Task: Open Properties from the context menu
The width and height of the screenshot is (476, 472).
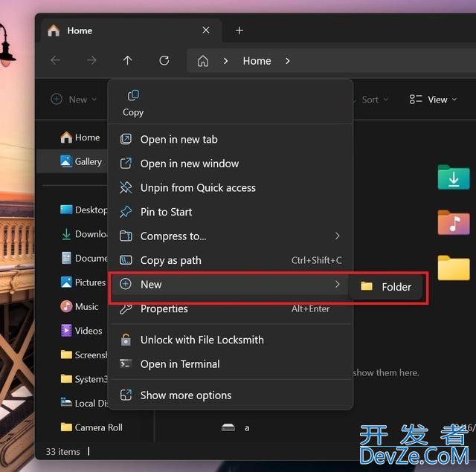Action: (164, 309)
